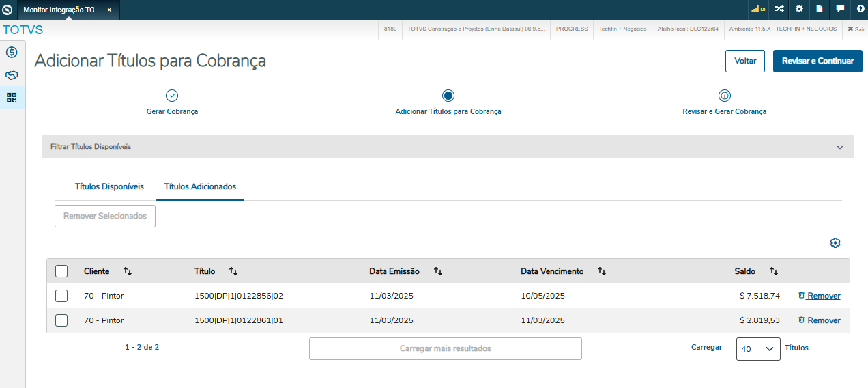This screenshot has height=388, width=868.
Task: Click the document page icon in top bar
Action: pyautogui.click(x=820, y=10)
